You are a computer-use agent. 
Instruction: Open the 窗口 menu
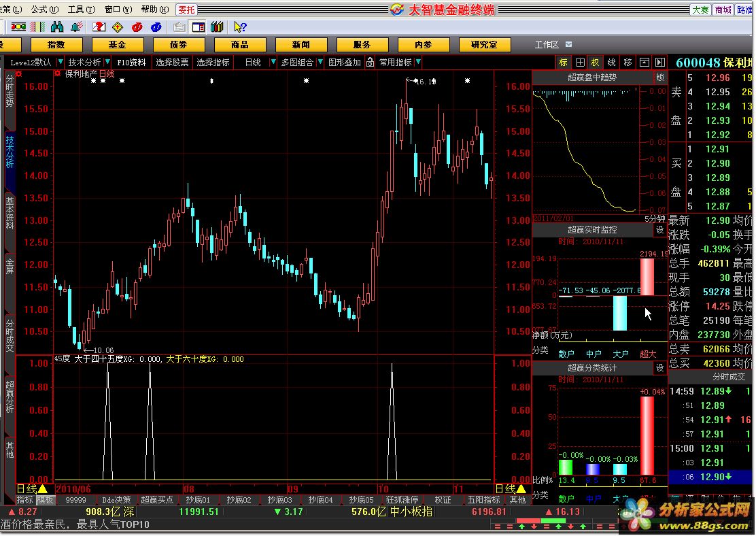(x=118, y=9)
